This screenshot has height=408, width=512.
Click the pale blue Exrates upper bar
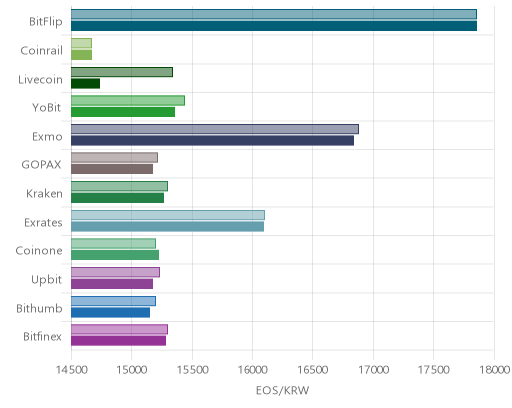168,215
